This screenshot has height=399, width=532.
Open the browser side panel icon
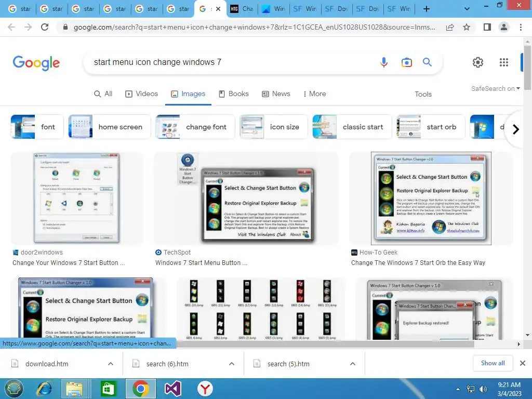coord(487,27)
